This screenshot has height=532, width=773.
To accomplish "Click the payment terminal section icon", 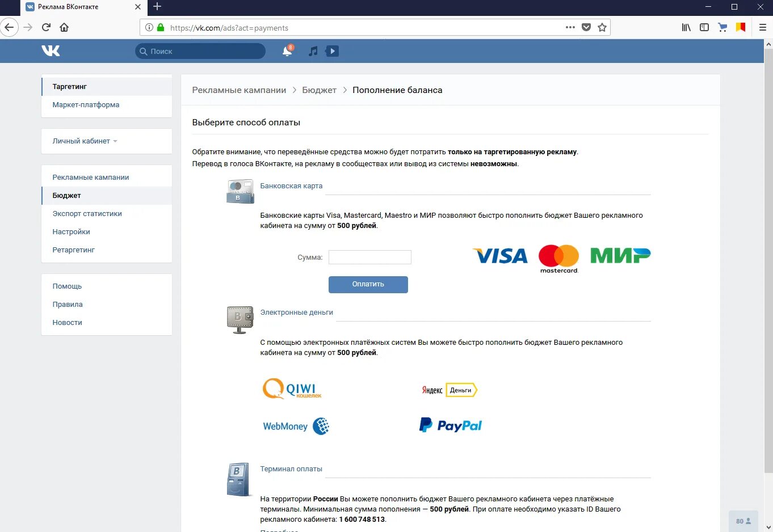I will (x=239, y=479).
